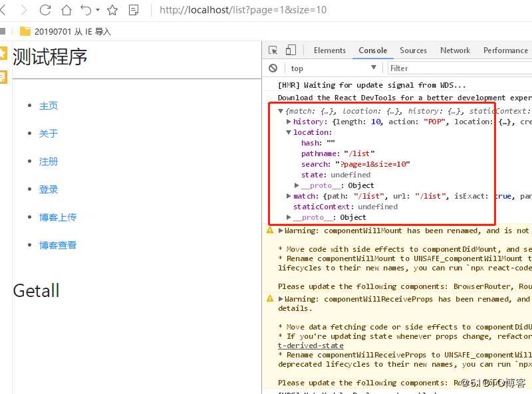Click the staticContext: undefined row
Viewport: 532px width, 394px height.
coord(345,207)
